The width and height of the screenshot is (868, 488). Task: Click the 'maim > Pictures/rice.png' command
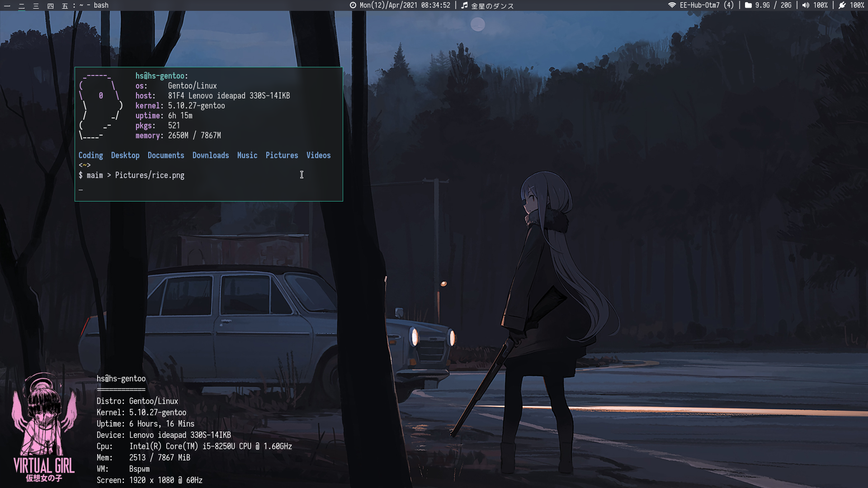coord(136,175)
